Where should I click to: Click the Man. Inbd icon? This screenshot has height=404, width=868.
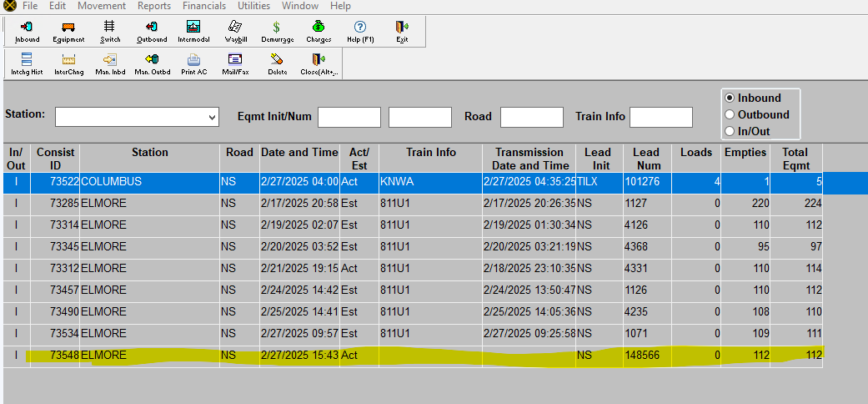click(110, 63)
